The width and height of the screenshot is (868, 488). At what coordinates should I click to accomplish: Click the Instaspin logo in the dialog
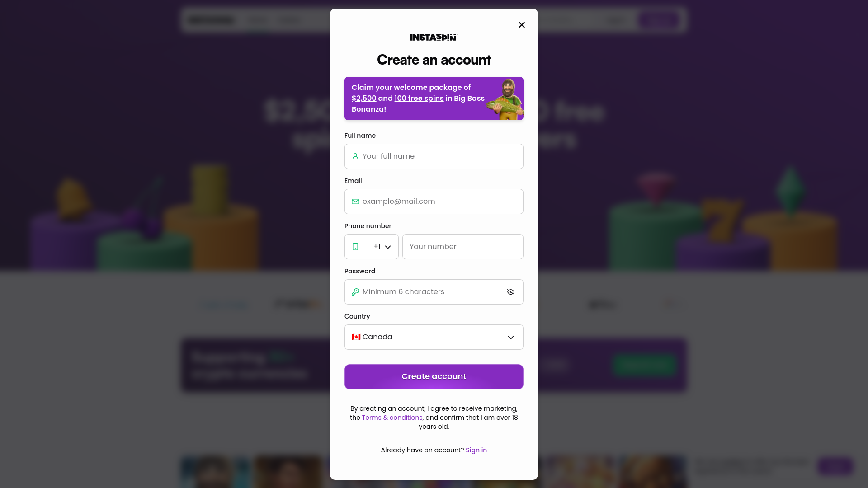click(x=434, y=37)
